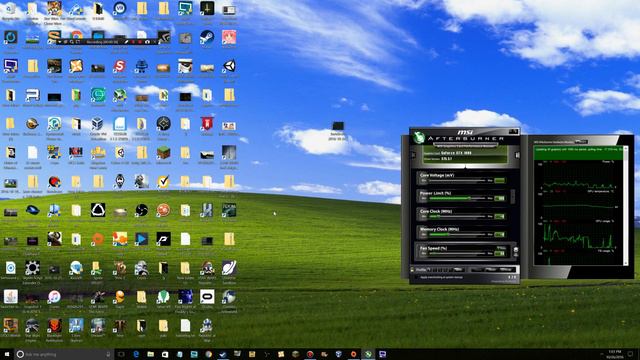Open the yellow checkmark to-do desktop icon

point(163,182)
